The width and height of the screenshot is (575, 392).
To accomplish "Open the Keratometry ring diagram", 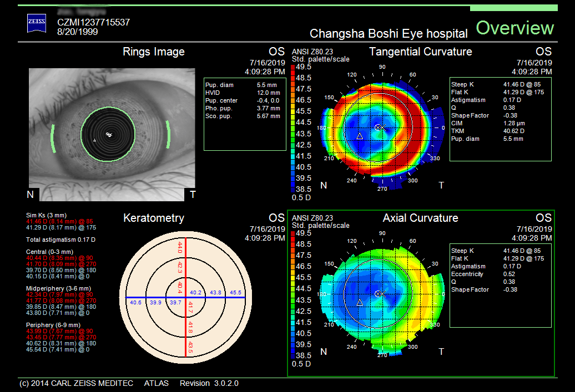I will coord(185,298).
